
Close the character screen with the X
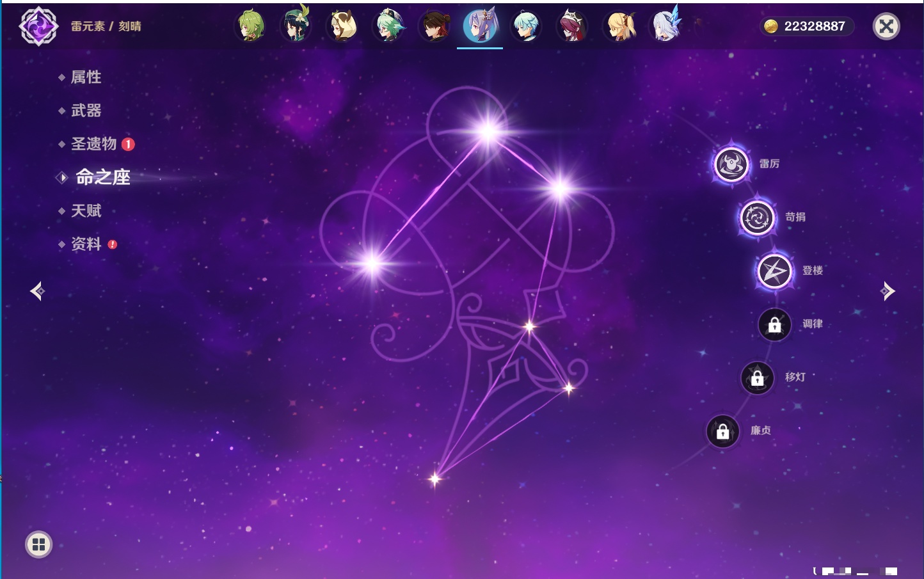(x=886, y=26)
